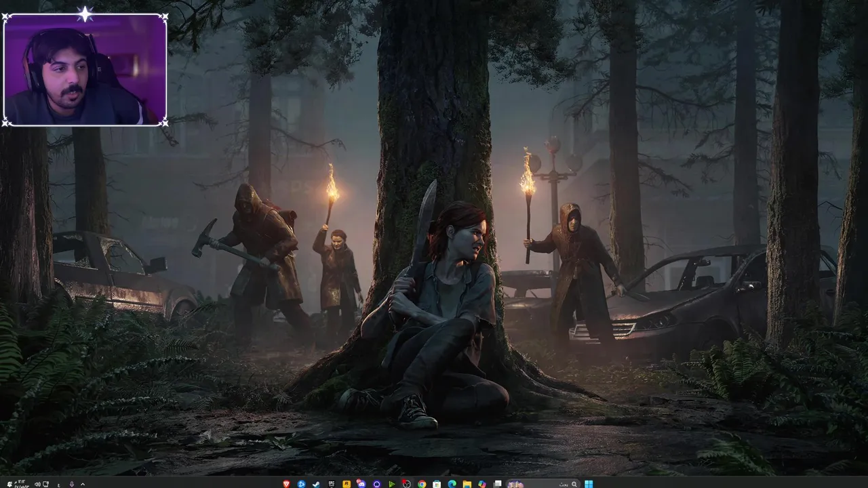Open Rockstar Games Launcher icon
This screenshot has width=868, height=488.
click(x=347, y=484)
